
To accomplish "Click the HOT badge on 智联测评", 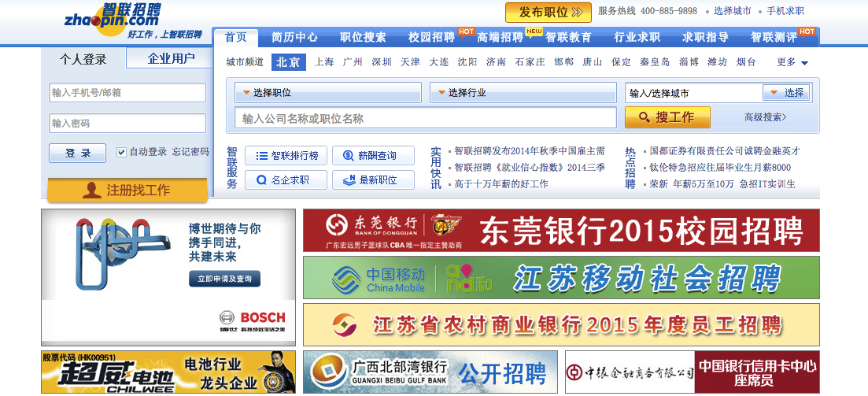I will click(x=807, y=31).
